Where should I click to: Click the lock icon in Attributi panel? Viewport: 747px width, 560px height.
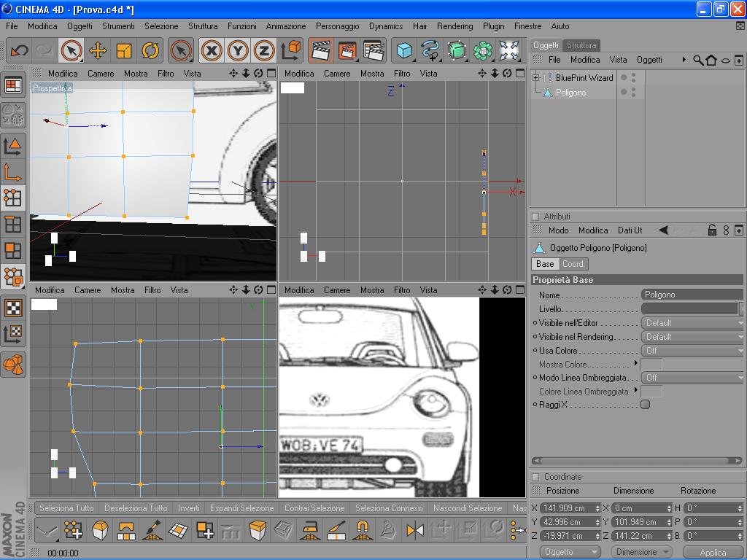(x=712, y=230)
